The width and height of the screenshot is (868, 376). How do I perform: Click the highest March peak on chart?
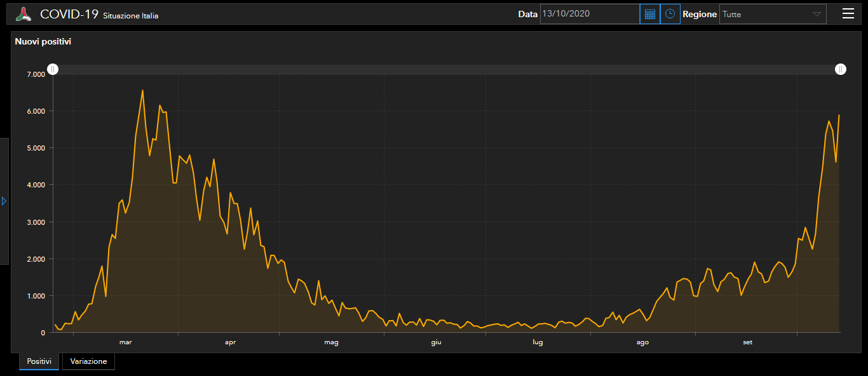[x=142, y=90]
